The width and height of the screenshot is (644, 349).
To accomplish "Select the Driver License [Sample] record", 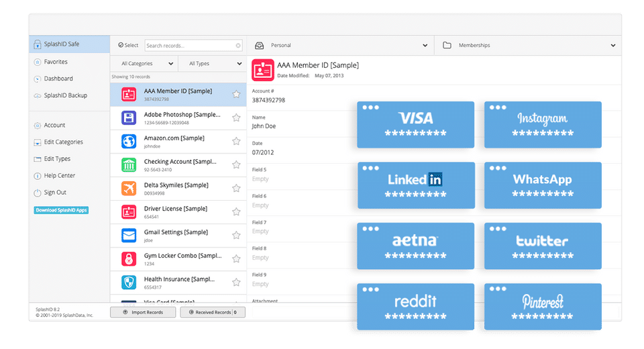I will pyautogui.click(x=178, y=212).
